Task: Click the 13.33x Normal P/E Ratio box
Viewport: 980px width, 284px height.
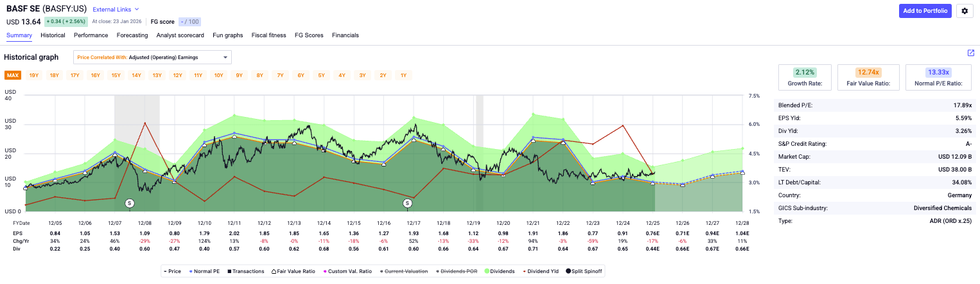Action: coord(939,78)
